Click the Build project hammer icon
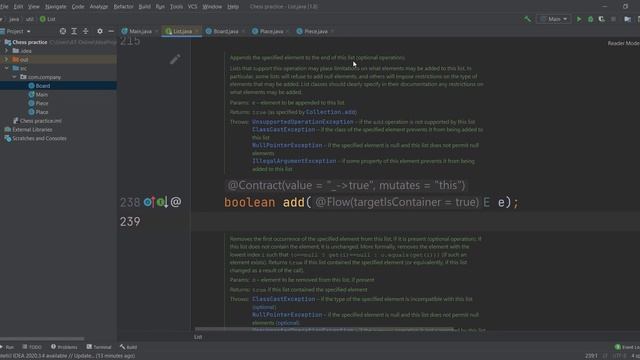 (527, 19)
